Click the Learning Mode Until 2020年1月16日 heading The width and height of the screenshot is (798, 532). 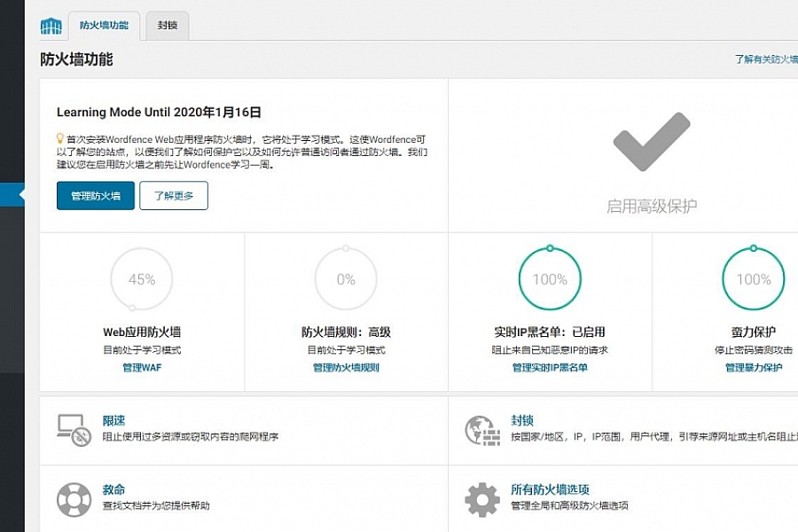tap(159, 113)
